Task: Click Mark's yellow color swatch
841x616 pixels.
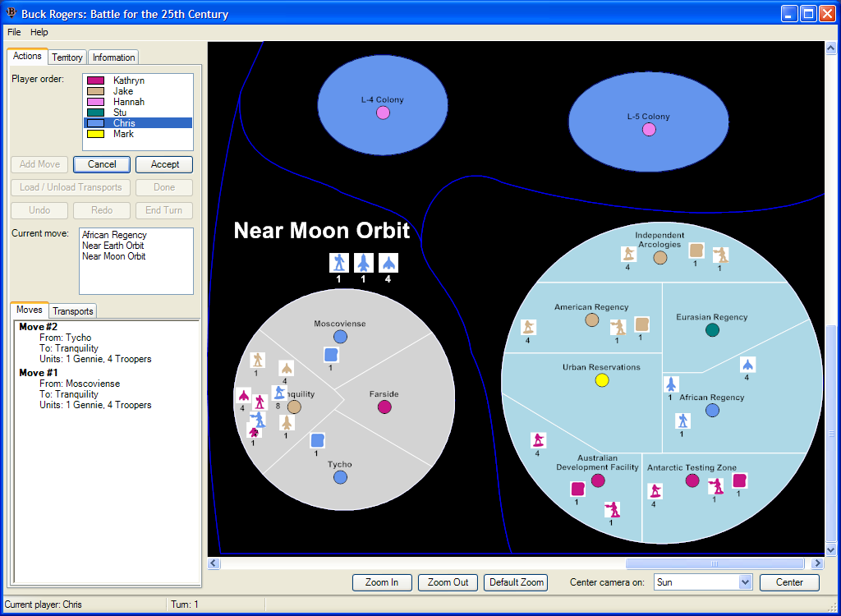Action: coord(95,134)
